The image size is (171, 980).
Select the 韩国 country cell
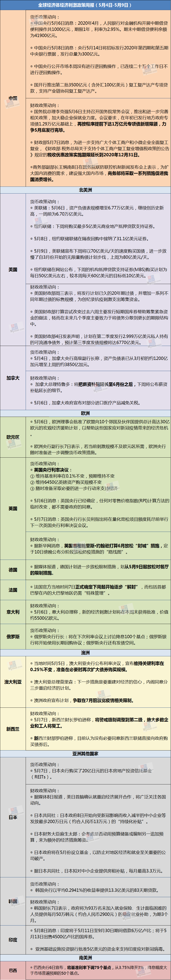point(13,901)
